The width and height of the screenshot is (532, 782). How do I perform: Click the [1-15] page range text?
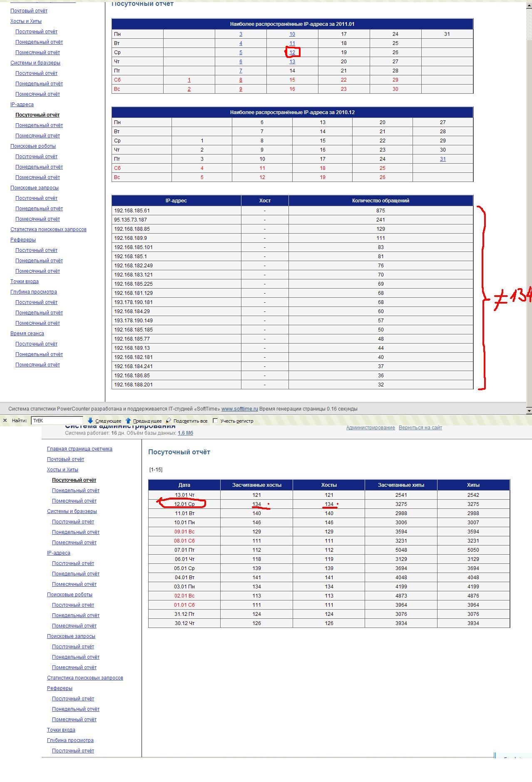[156, 470]
